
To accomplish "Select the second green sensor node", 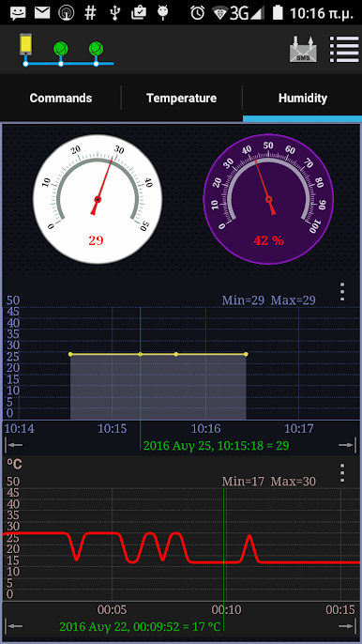I will 96,49.
